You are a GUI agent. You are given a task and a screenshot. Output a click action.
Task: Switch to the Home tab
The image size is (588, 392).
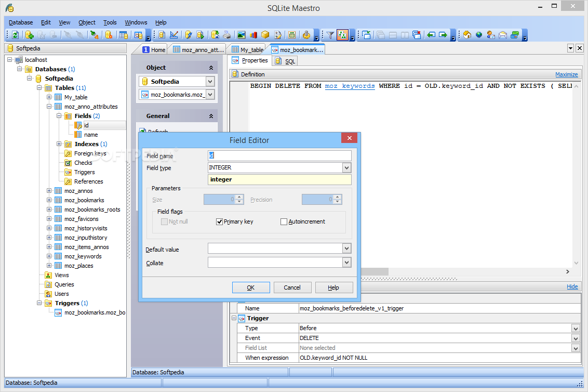(154, 49)
